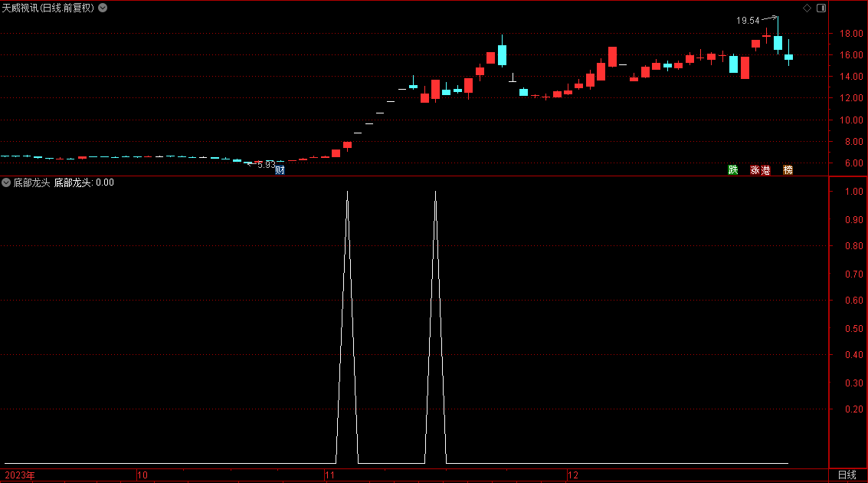This screenshot has height=483, width=868.
Task: Expand the 底部龙头 indicator dropdown arrow
Action: tap(6, 182)
